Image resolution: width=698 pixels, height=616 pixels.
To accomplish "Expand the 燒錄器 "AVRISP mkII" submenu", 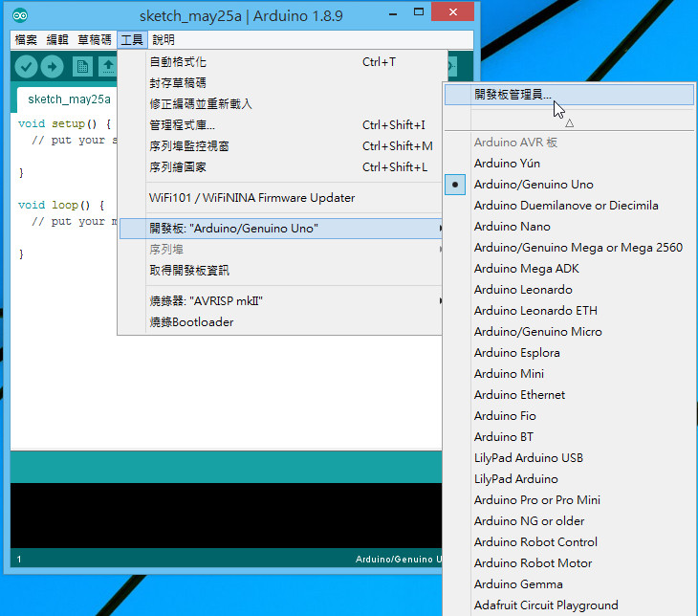I will pyautogui.click(x=281, y=301).
